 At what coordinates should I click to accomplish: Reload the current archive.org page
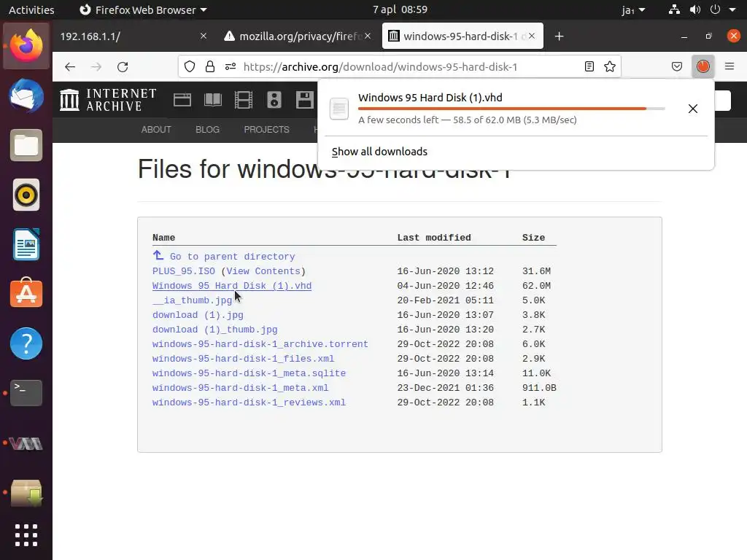123,66
